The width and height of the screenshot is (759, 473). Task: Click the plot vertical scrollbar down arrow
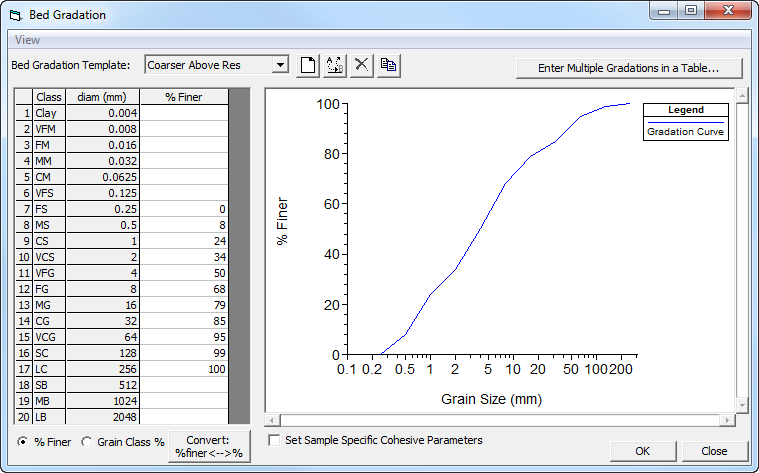(742, 405)
